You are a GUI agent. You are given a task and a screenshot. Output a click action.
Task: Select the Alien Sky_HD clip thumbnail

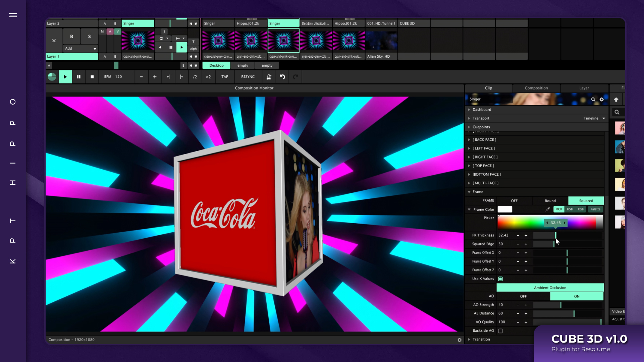click(381, 41)
